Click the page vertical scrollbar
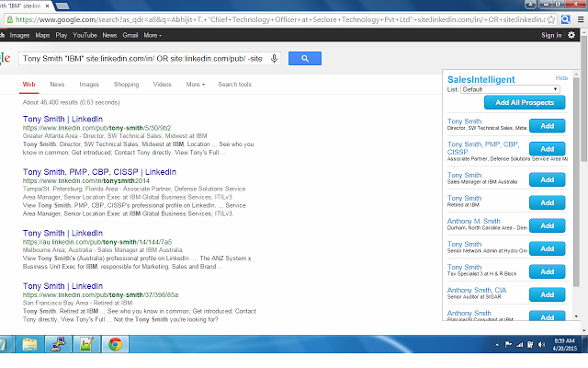The width and height of the screenshot is (588, 368). click(x=583, y=98)
